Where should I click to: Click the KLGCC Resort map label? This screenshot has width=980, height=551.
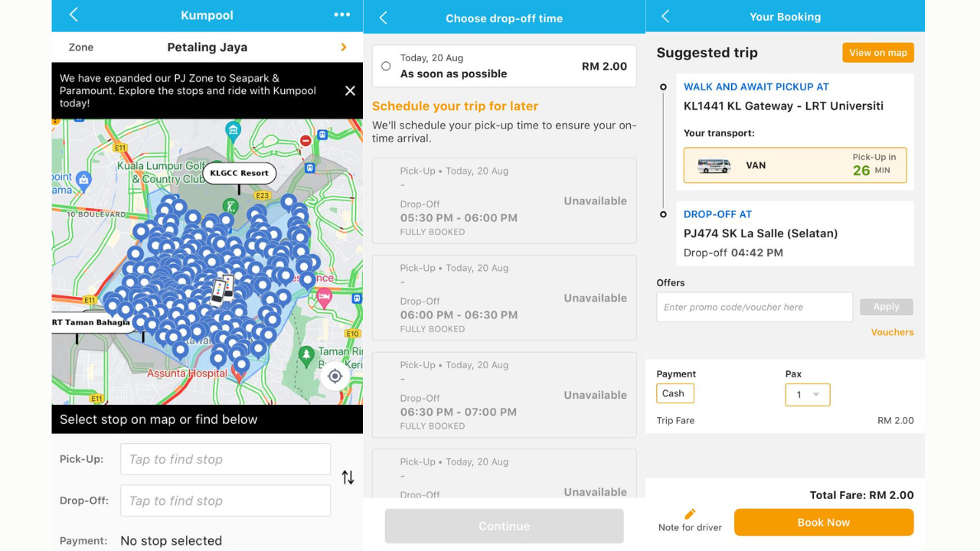click(239, 173)
